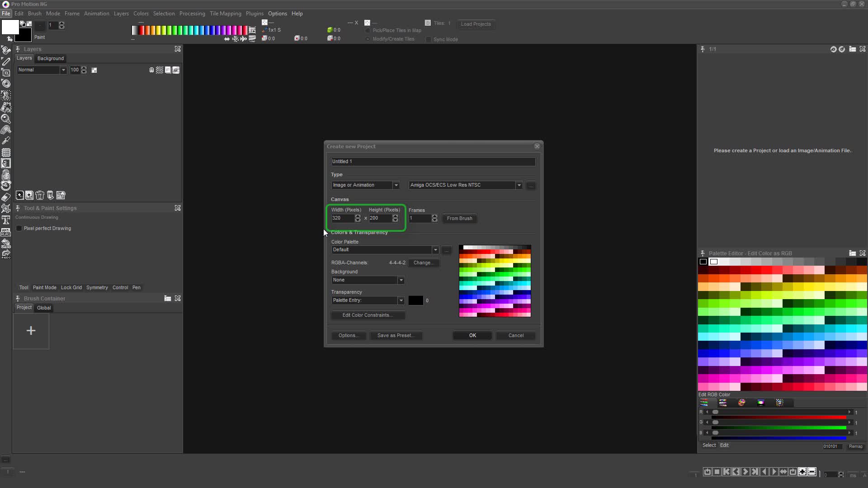Click the Undo icon in the left toolbar
Image resolution: width=868 pixels, height=488 pixels.
click(x=6, y=244)
